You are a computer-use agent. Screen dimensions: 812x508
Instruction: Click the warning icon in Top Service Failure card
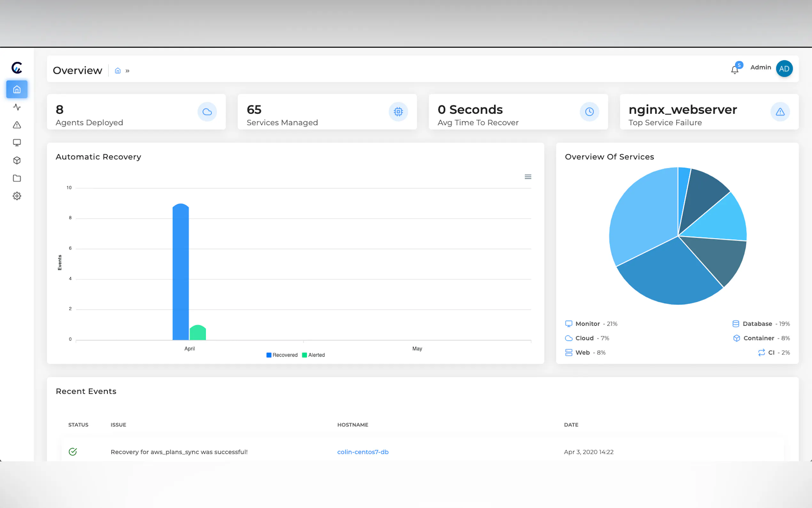click(x=780, y=112)
